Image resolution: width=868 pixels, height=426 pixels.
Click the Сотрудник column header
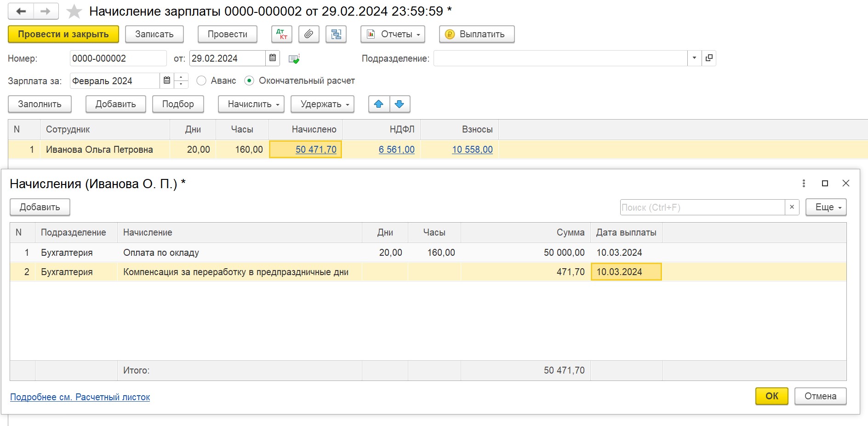point(105,129)
